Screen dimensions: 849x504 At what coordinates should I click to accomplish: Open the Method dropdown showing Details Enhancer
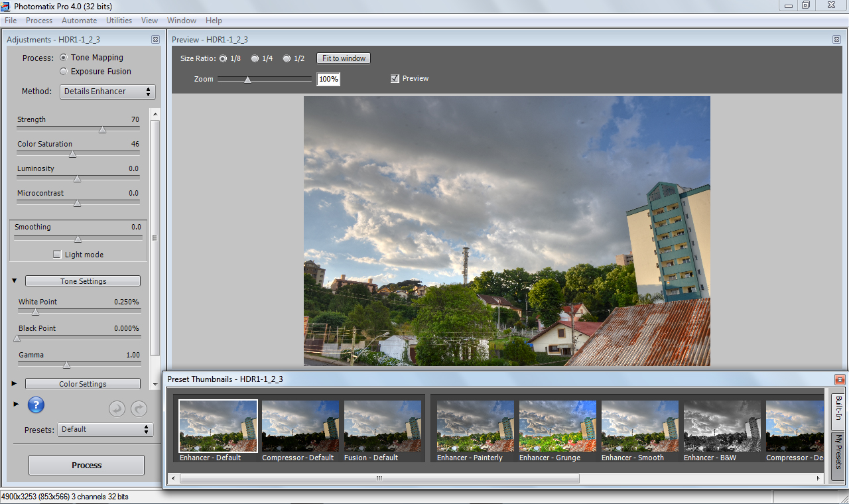click(x=107, y=92)
